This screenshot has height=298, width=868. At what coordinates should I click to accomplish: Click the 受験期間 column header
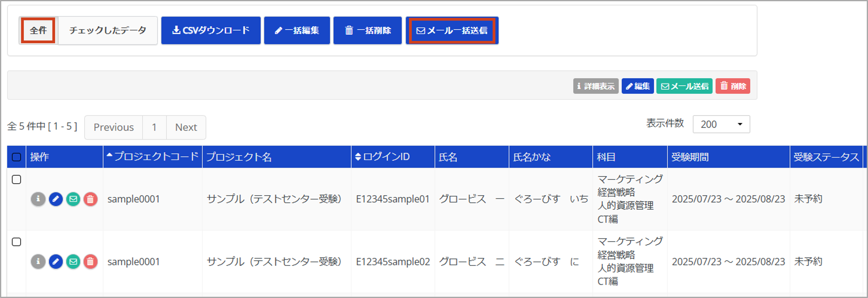pyautogui.click(x=728, y=157)
